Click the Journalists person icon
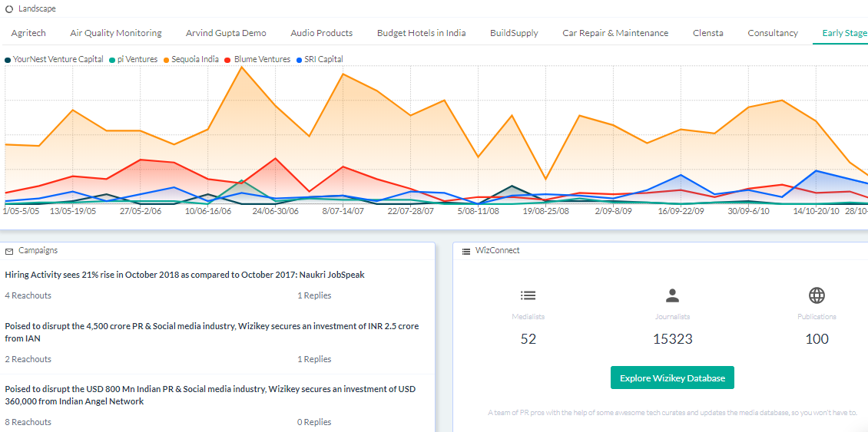The width and height of the screenshot is (868, 432). [x=673, y=295]
